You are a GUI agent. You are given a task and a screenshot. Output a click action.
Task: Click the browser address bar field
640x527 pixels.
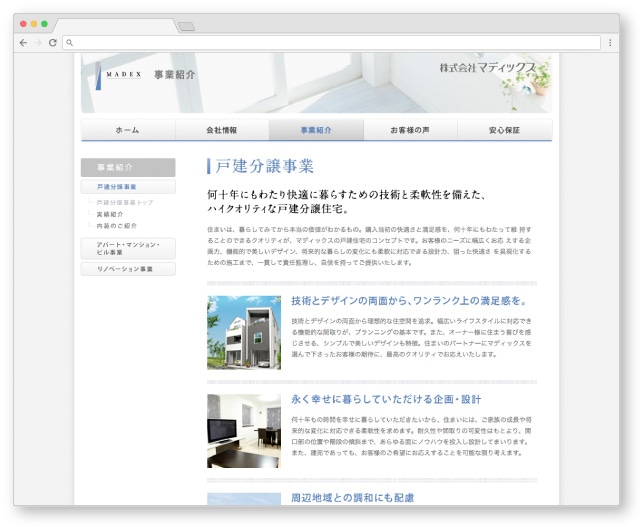coord(330,43)
